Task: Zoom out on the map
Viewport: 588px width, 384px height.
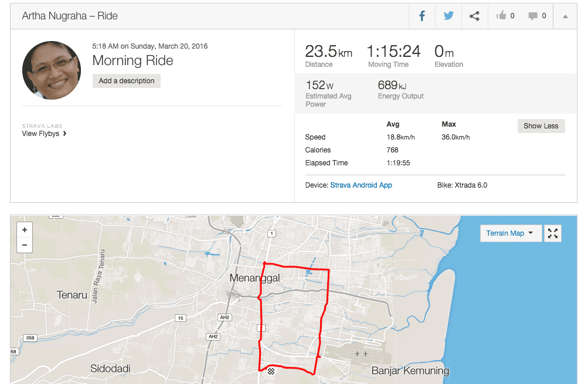Action: click(25, 245)
